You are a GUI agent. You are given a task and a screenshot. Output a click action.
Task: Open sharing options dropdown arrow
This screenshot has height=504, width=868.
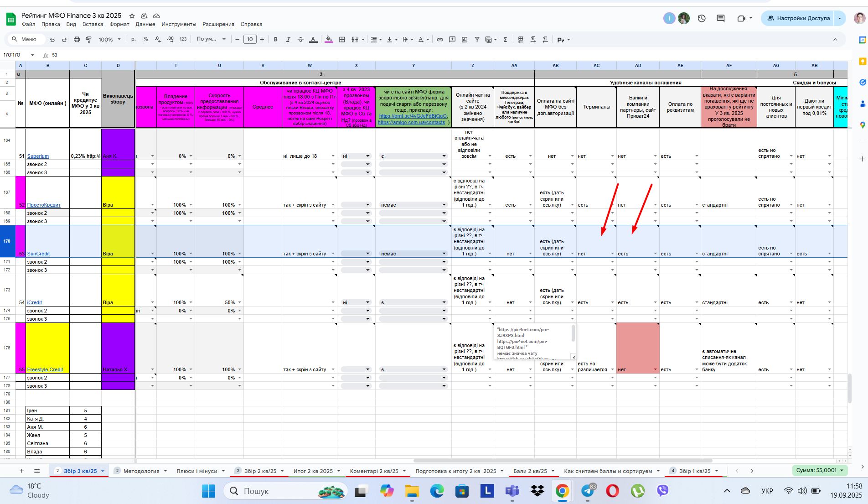point(840,18)
